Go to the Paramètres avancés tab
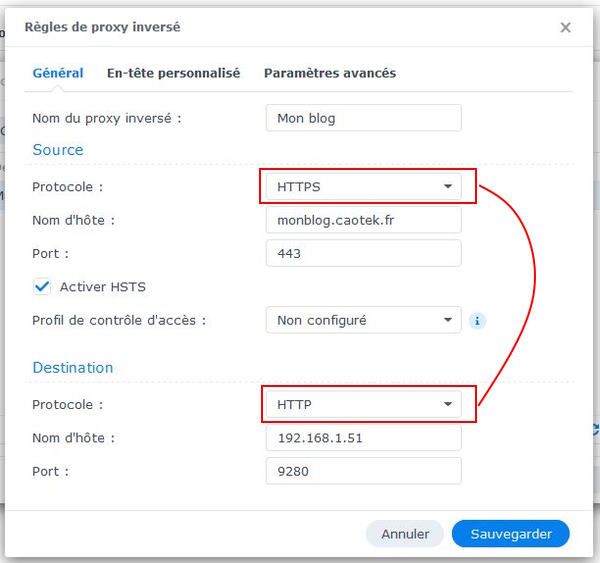The height and width of the screenshot is (563, 600). point(330,73)
